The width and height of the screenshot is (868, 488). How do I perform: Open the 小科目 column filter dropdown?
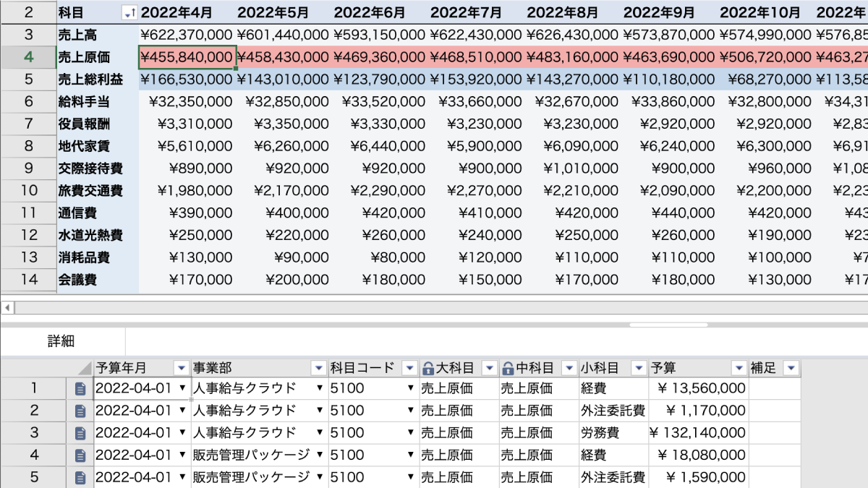[639, 368]
